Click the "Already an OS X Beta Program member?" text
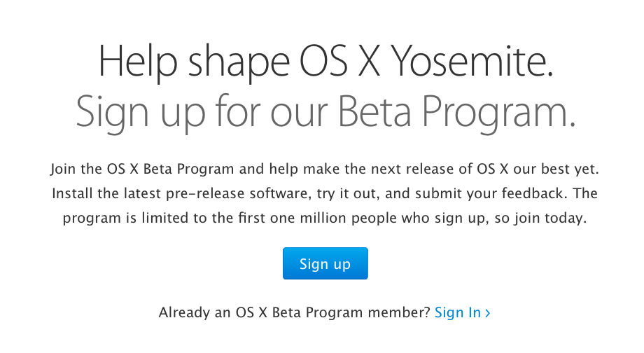The width and height of the screenshot is (644, 353). [295, 313]
